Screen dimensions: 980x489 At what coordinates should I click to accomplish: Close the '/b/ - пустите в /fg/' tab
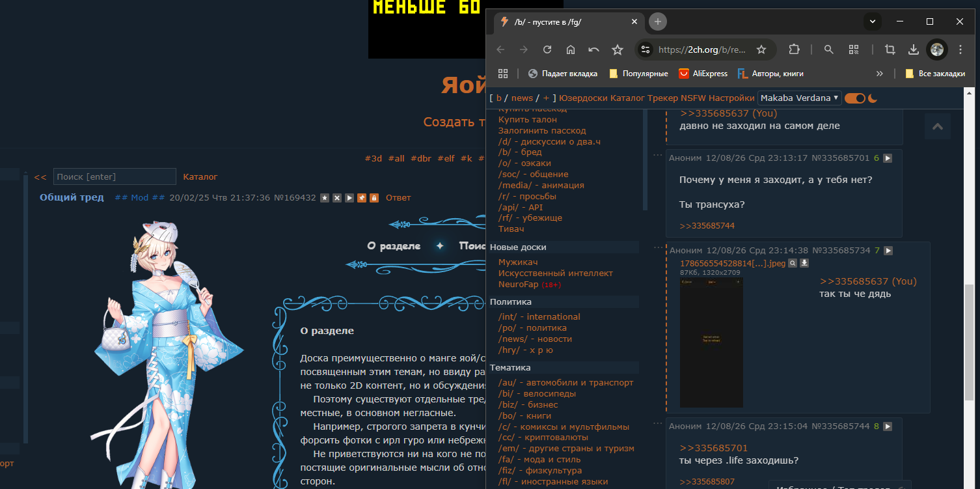click(x=634, y=21)
